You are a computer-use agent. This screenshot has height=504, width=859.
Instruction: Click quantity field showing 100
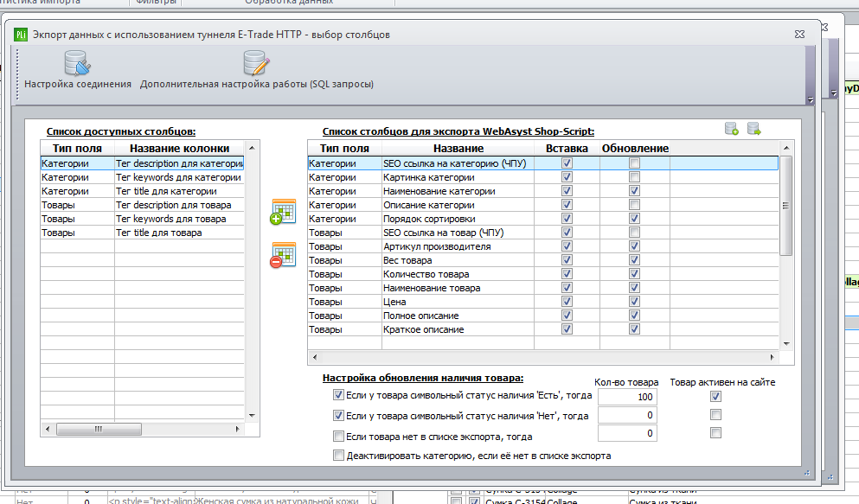coord(627,397)
